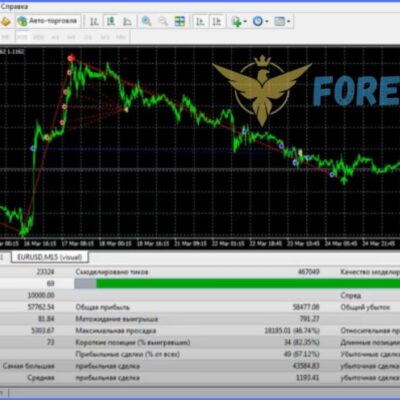
Task: Open dropdown arrow beside clock periods icon
Action: point(267,22)
